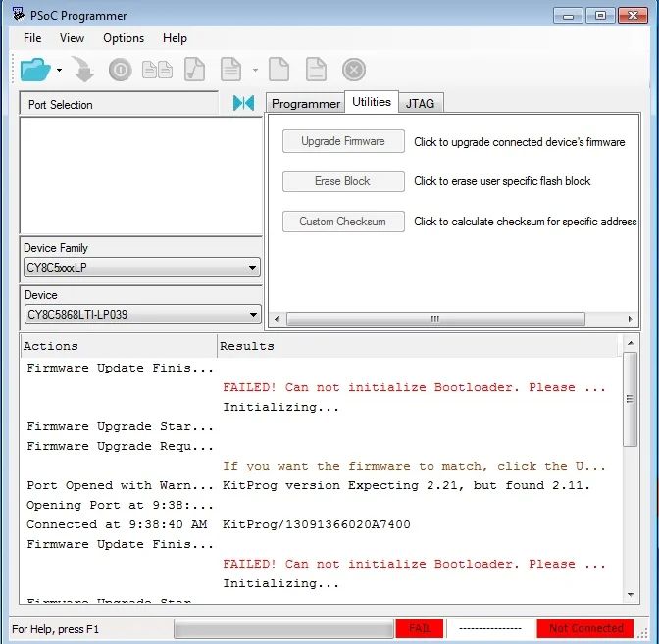The height and width of the screenshot is (644, 659).
Task: Click 'KitProg version Expecting 2.21' result
Action: [x=406, y=485]
